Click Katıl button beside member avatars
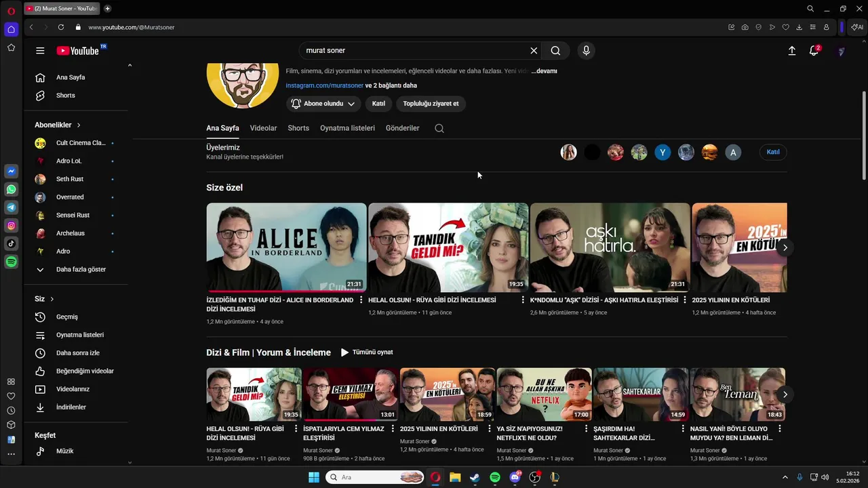This screenshot has height=488, width=868. click(x=773, y=152)
